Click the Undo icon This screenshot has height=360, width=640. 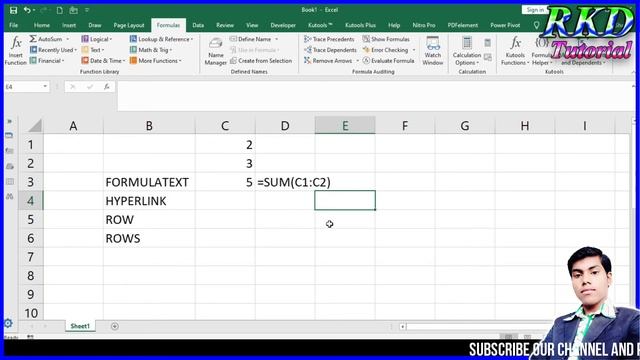click(x=27, y=10)
